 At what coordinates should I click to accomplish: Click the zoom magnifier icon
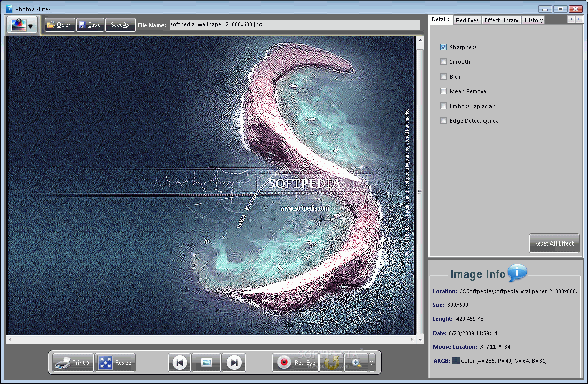(x=356, y=362)
